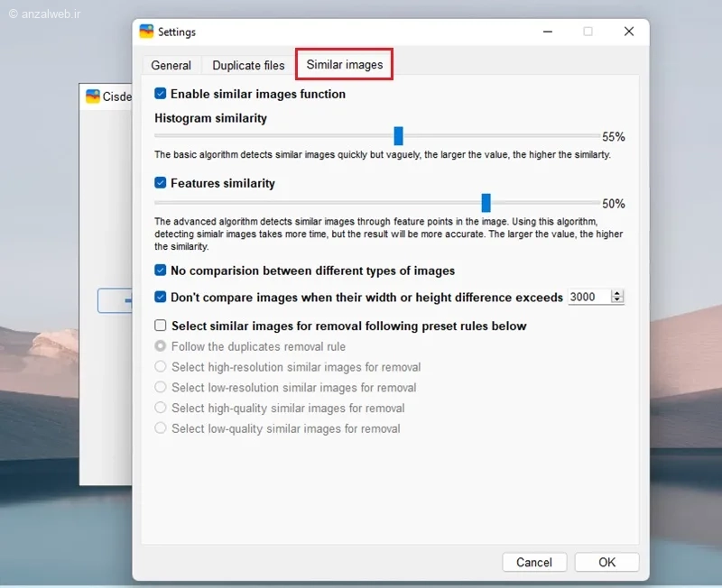Screen dimensions: 722x588
Task: Click the 55% histogram value label
Action: [x=614, y=137]
